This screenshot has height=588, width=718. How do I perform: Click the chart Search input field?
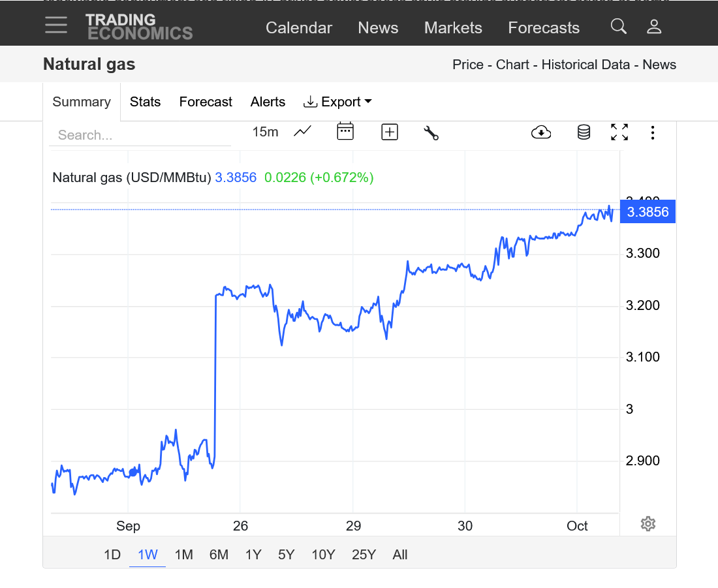coord(140,135)
